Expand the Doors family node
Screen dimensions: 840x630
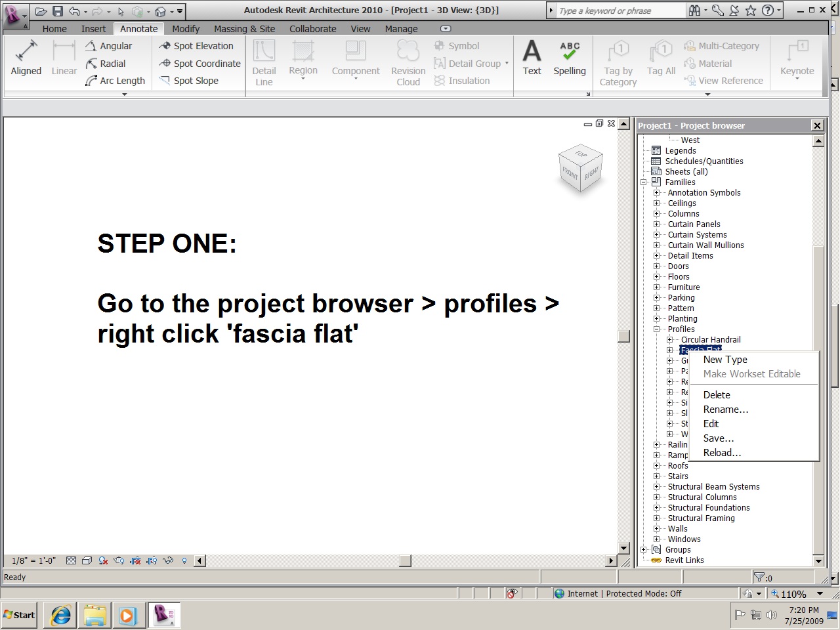(656, 266)
